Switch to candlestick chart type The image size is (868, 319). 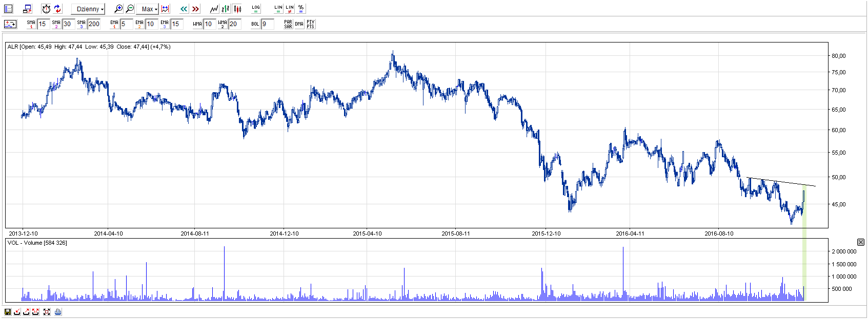(x=237, y=9)
